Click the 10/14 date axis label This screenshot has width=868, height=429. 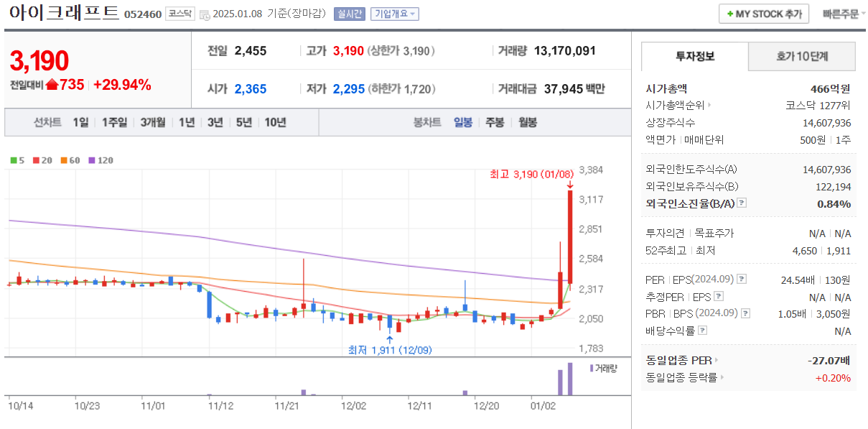(x=19, y=406)
